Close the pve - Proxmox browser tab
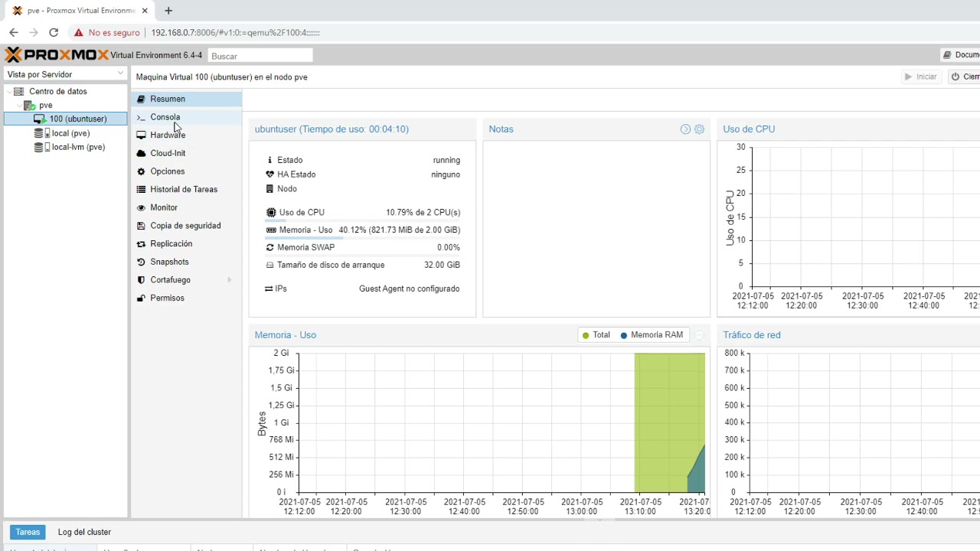Screen dimensions: 980x551 [x=145, y=11]
